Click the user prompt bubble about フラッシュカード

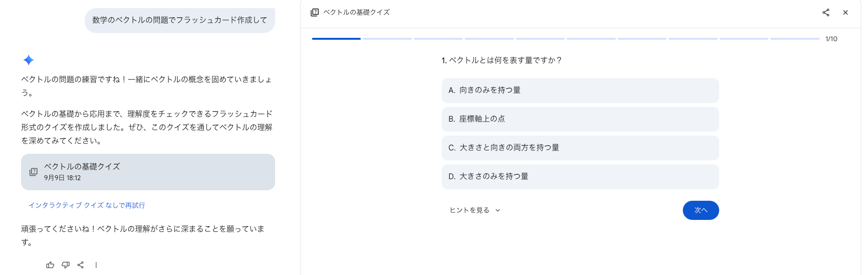click(180, 20)
